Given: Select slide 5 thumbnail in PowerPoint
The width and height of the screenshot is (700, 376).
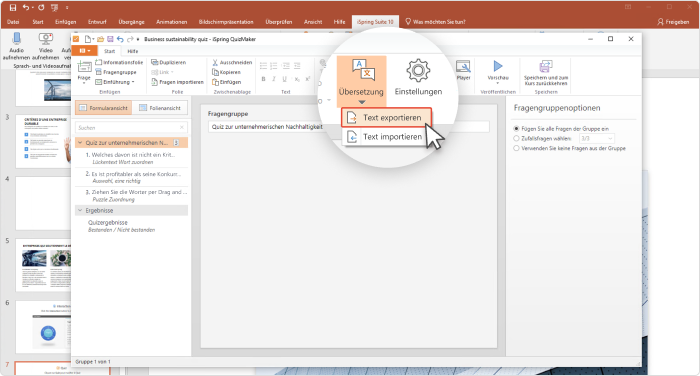Looking at the screenshot, I should (x=43, y=265).
